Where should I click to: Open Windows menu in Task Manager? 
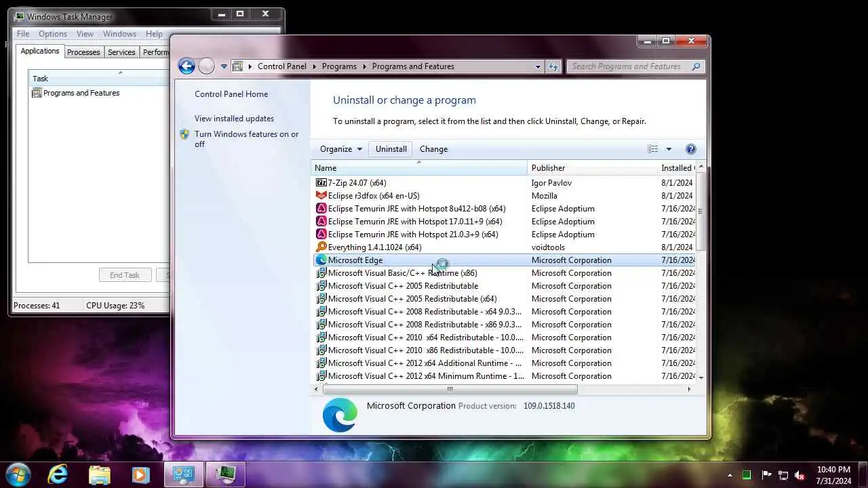pos(120,34)
